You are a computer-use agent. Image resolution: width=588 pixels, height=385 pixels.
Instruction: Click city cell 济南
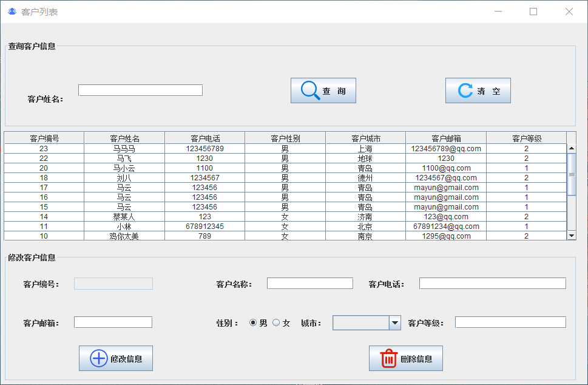(366, 217)
